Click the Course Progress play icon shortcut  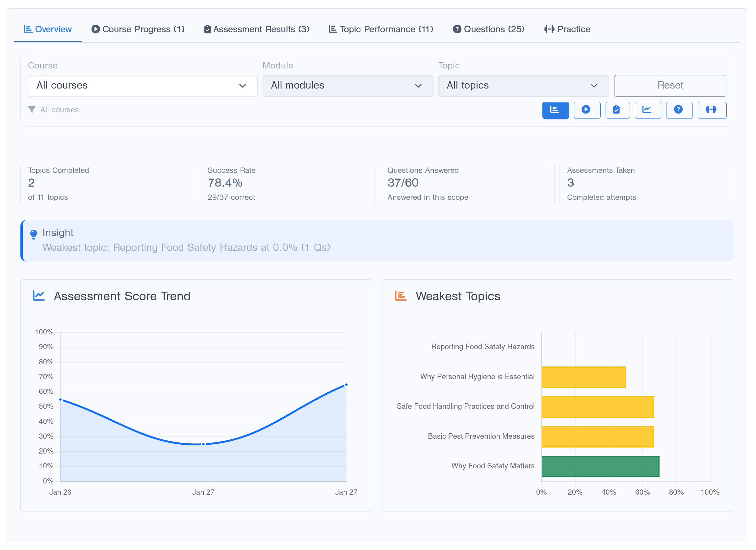coord(587,110)
